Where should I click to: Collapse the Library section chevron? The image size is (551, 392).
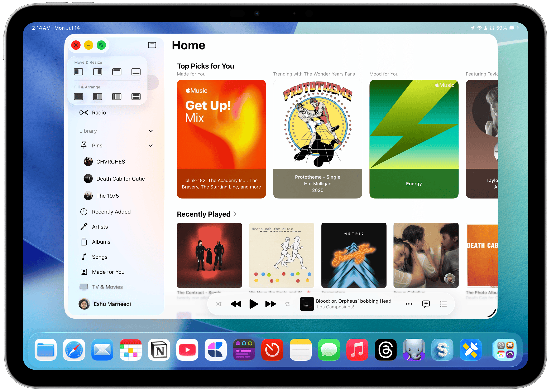[x=151, y=131]
